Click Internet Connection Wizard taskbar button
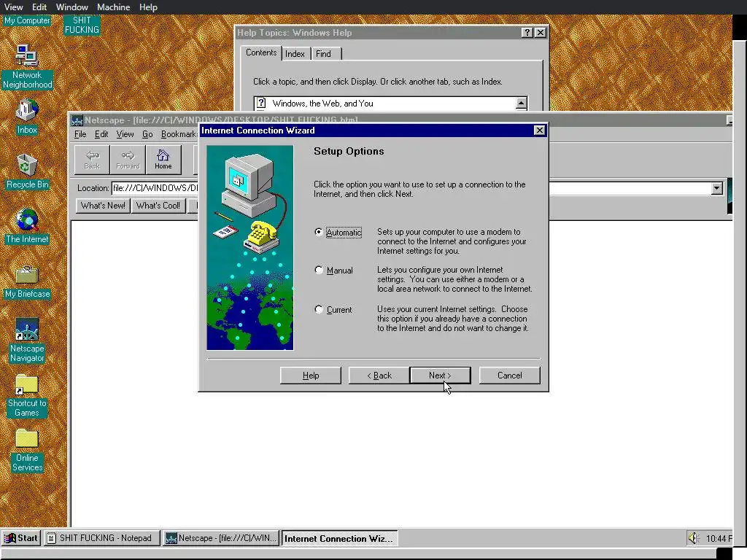 tap(339, 538)
